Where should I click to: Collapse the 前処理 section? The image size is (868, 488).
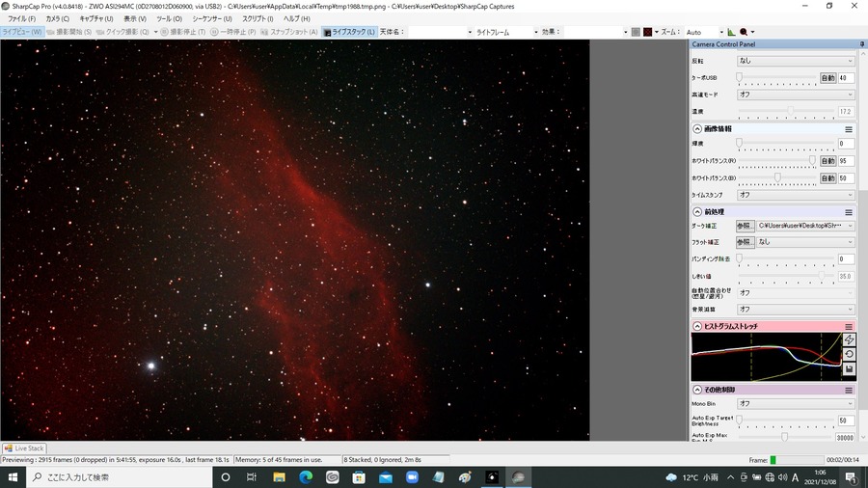[x=697, y=212]
